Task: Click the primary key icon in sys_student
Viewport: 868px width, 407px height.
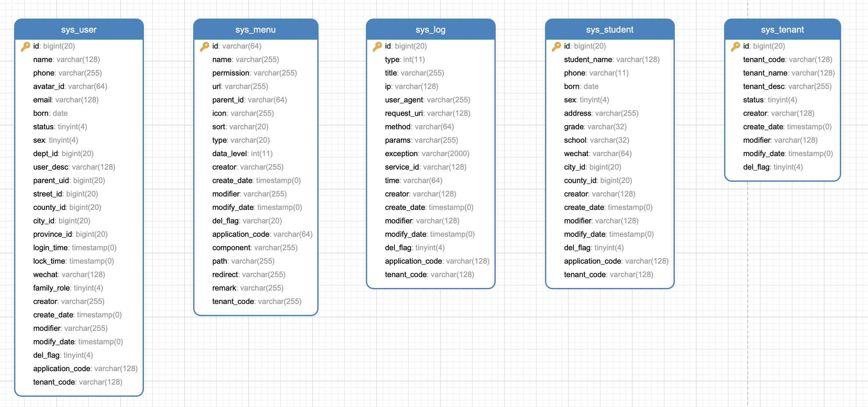Action: point(556,46)
